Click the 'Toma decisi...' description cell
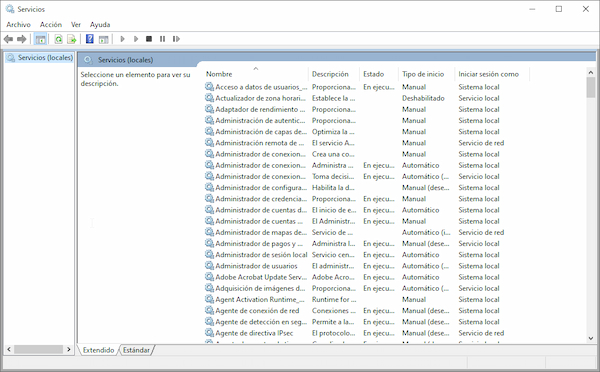This screenshot has height=372, width=600. 333,176
